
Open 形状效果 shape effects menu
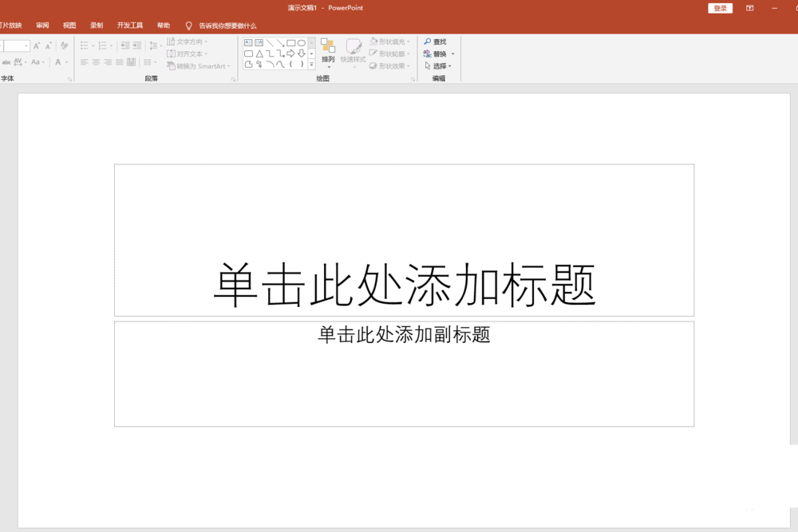tap(390, 65)
